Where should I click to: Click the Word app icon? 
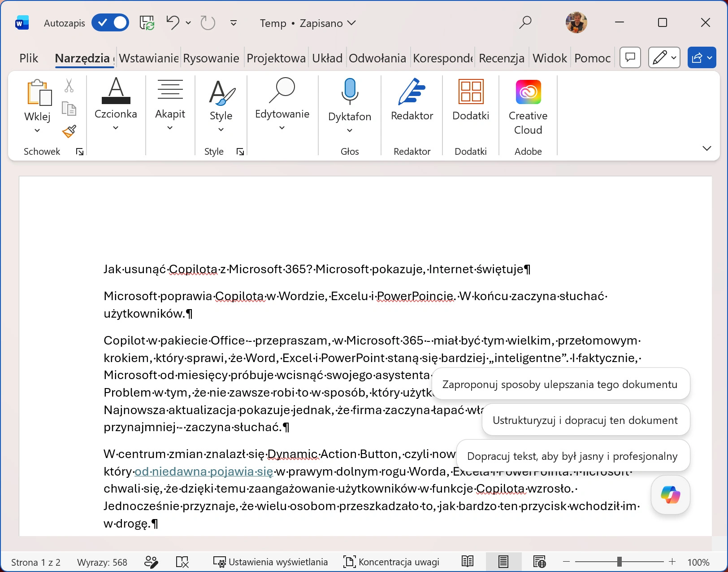[x=22, y=23]
